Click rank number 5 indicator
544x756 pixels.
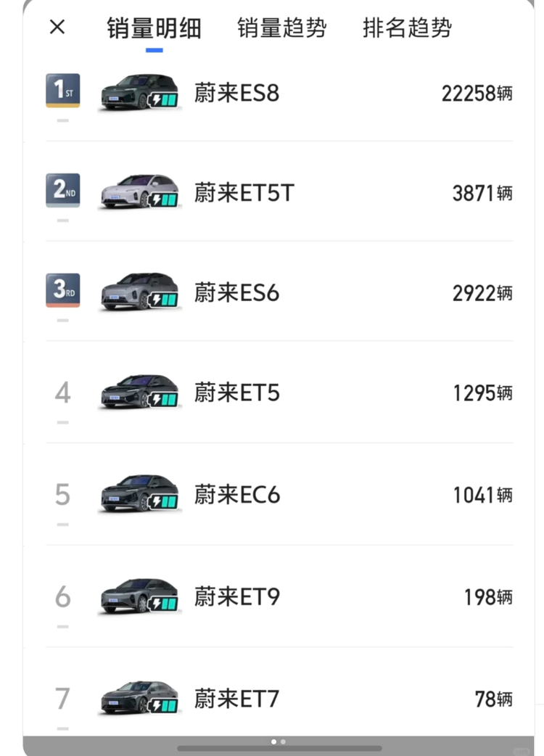pyautogui.click(x=62, y=495)
